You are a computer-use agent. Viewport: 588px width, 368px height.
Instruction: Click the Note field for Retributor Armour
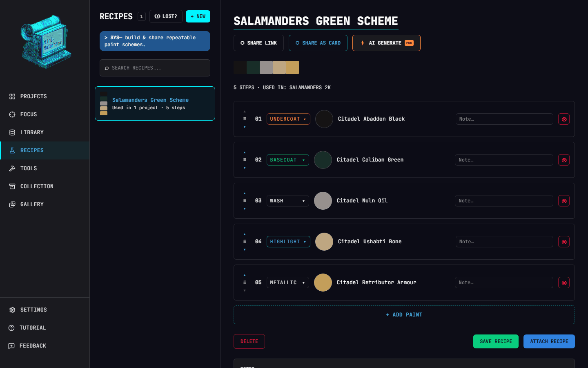pyautogui.click(x=504, y=283)
